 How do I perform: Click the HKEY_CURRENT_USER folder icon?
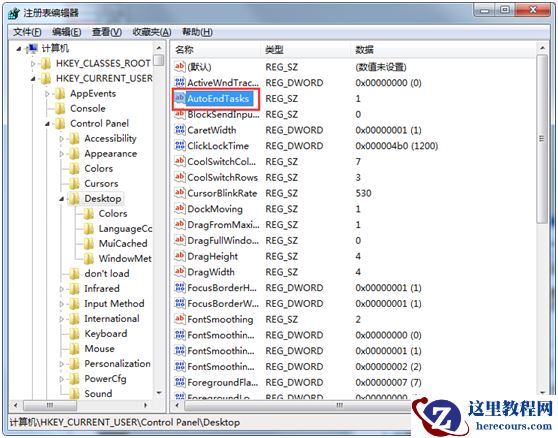pyautogui.click(x=46, y=79)
